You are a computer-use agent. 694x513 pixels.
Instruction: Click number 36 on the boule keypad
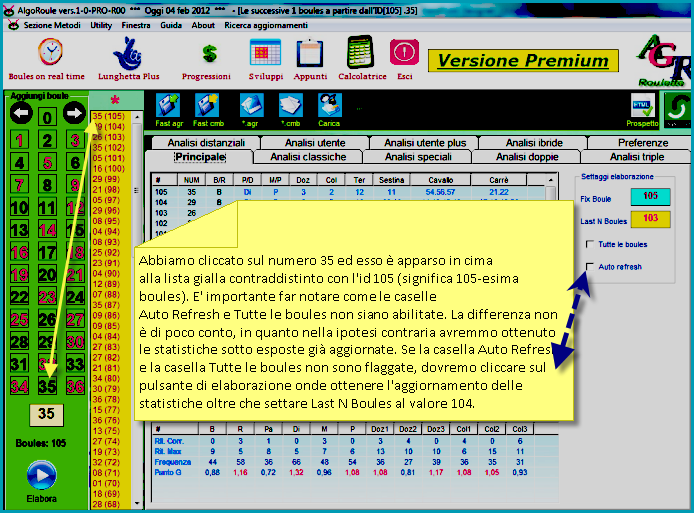pyautogui.click(x=75, y=386)
